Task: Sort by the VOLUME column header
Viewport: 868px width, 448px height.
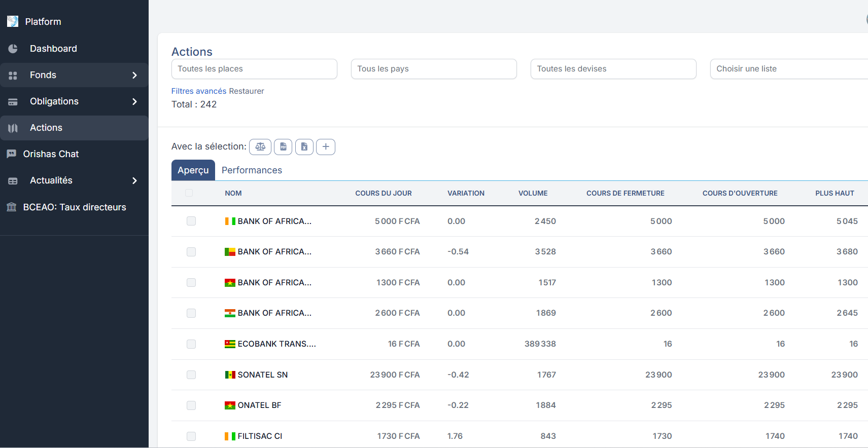Action: (x=533, y=194)
